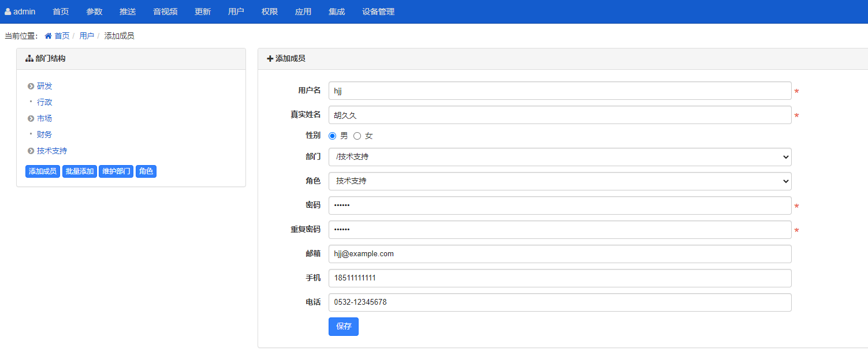Click the 角色 button in department panel
This screenshot has width=868, height=363.
pyautogui.click(x=146, y=171)
